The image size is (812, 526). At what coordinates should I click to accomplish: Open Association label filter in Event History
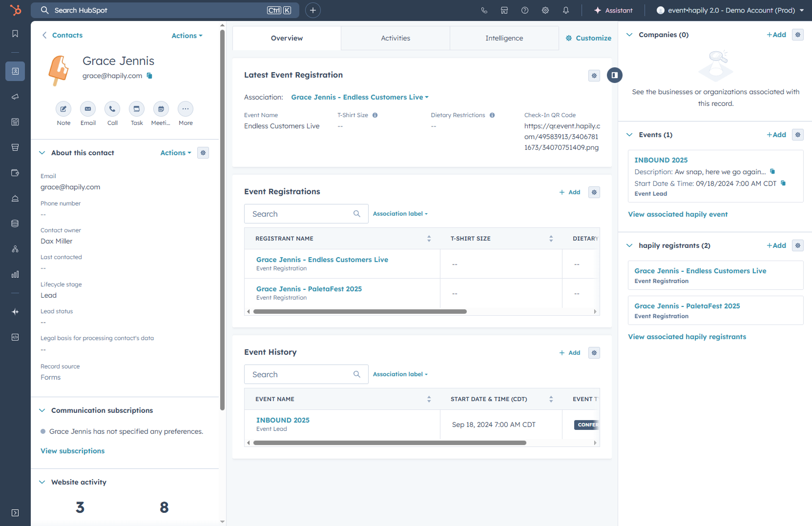click(x=400, y=374)
